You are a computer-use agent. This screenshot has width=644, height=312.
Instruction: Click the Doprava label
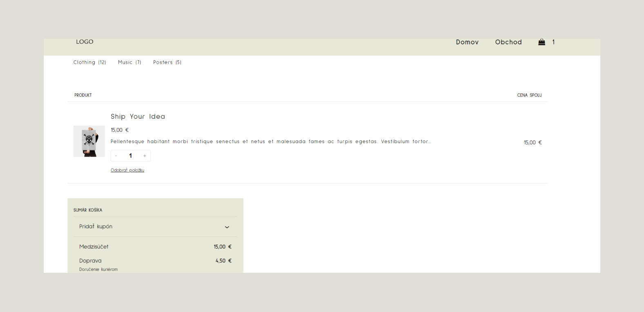tap(90, 261)
